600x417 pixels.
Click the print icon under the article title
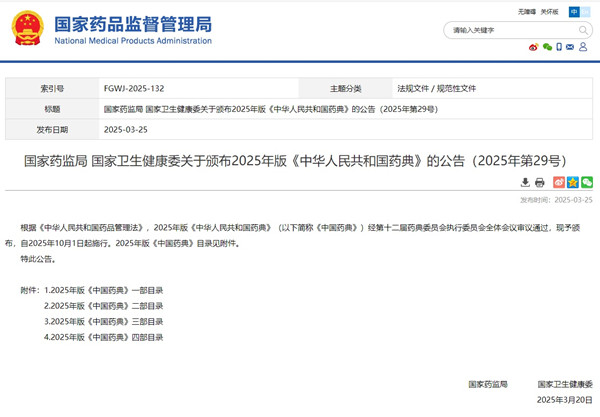point(540,182)
